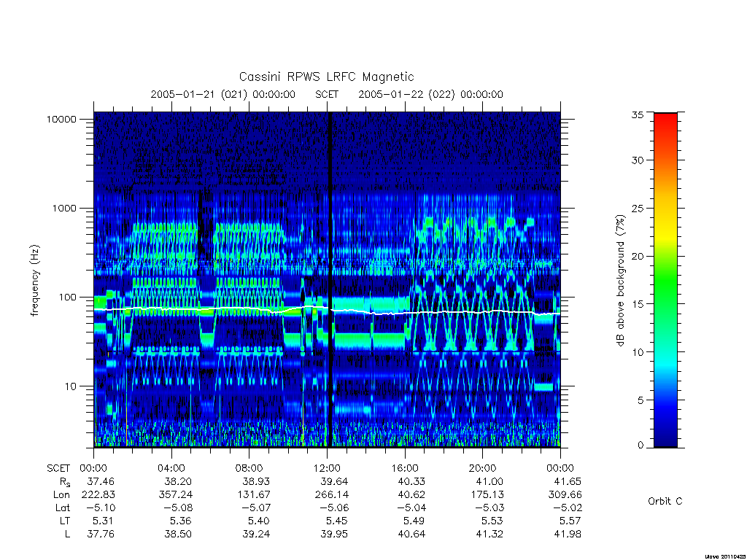Click the 04:00 time axis label

pyautogui.click(x=171, y=468)
